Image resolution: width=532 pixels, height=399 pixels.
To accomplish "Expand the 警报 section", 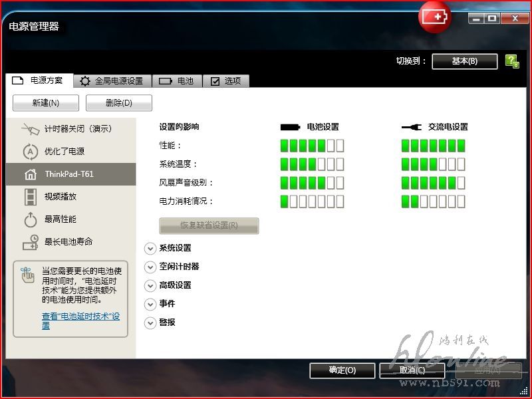I will point(150,323).
